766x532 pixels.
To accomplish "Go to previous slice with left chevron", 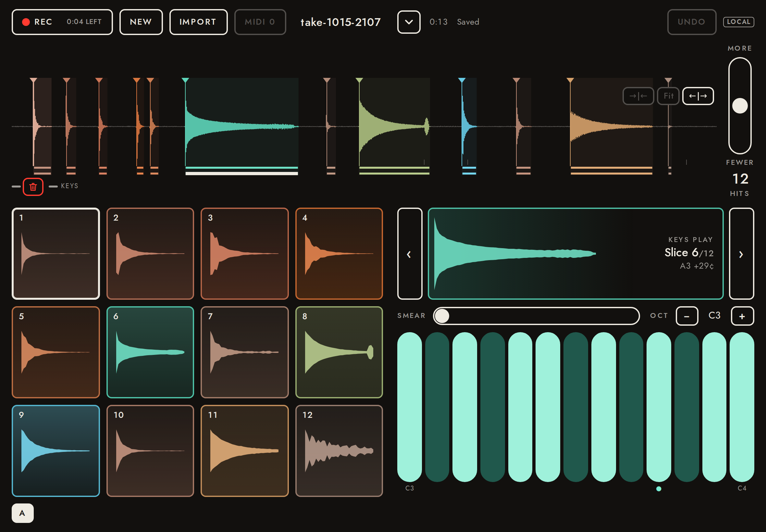I will pyautogui.click(x=410, y=254).
